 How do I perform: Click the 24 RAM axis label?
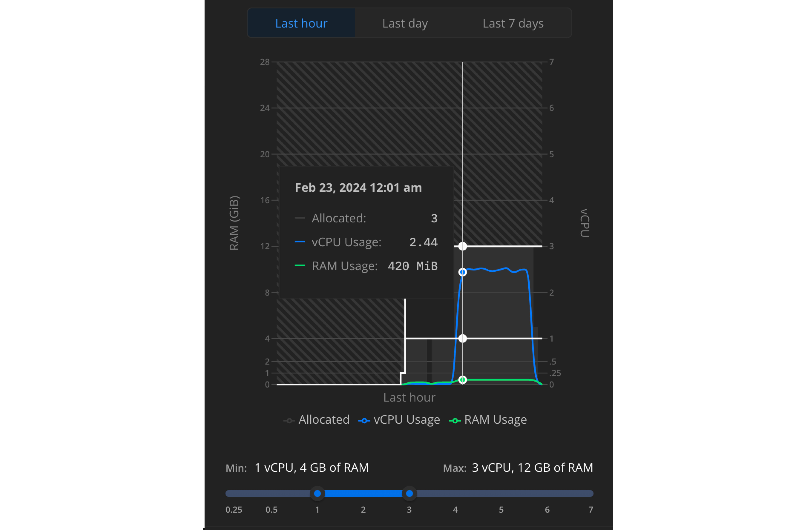point(265,108)
